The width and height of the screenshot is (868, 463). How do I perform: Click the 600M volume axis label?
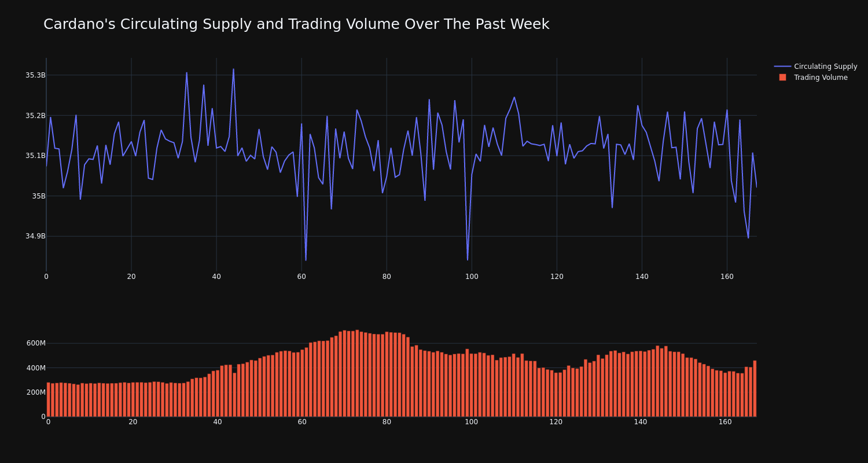(36, 343)
